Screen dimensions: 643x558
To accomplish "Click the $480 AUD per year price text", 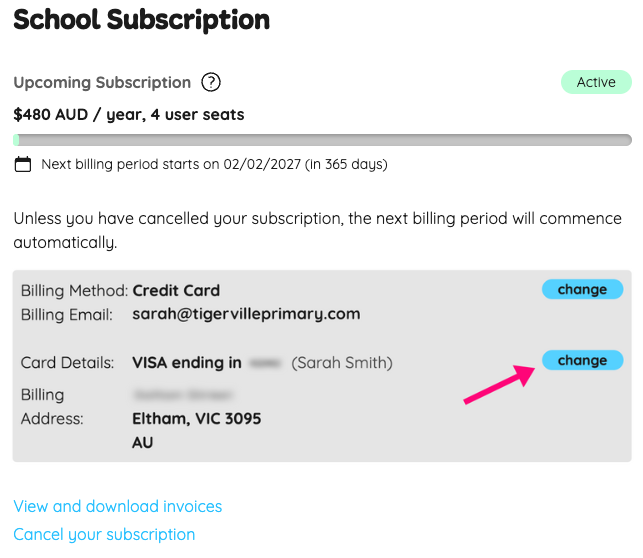I will pyautogui.click(x=129, y=114).
